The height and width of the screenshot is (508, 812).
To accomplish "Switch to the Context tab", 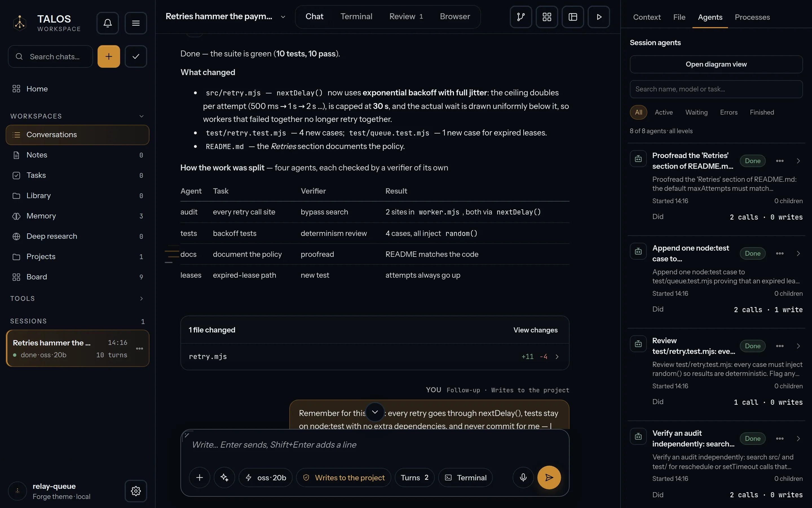I will coord(646,17).
